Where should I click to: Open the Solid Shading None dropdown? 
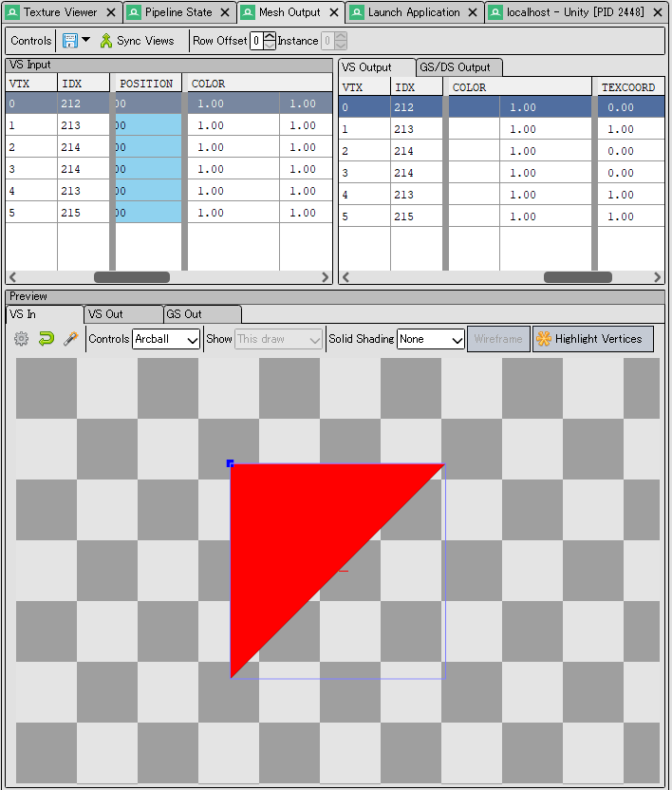[x=431, y=339]
